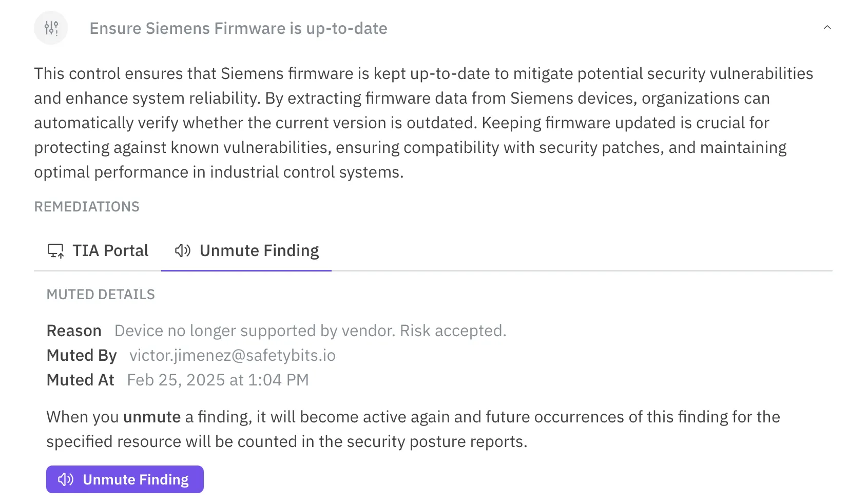This screenshot has height=504, width=848.
Task: Click the TIA Portal monitor icon
Action: pos(55,251)
